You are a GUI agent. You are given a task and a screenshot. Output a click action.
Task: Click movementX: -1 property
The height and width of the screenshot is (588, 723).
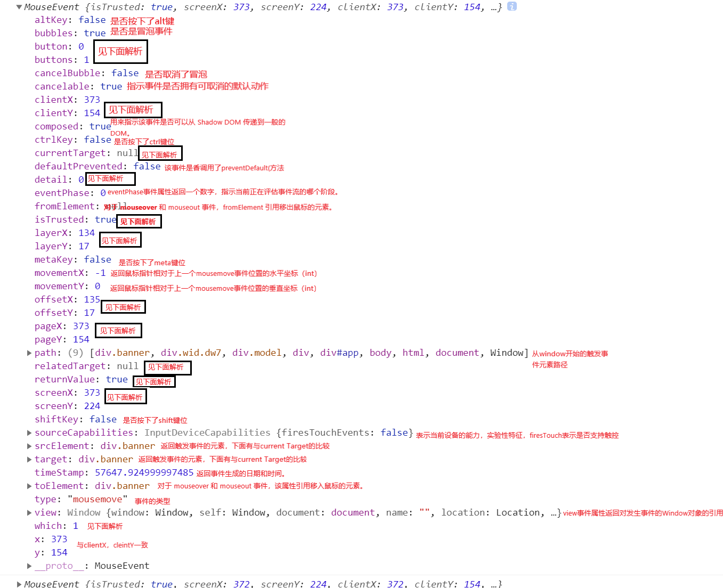tap(70, 273)
